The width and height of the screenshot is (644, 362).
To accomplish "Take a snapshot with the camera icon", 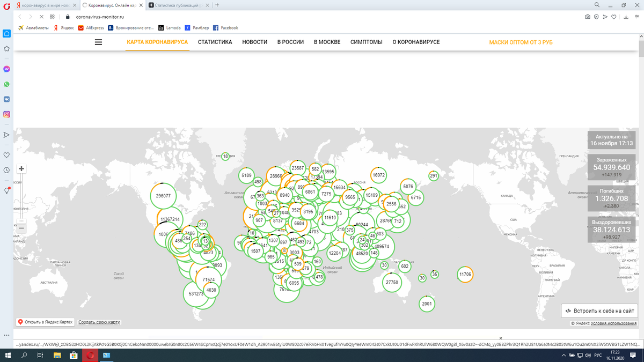I will coord(588,17).
